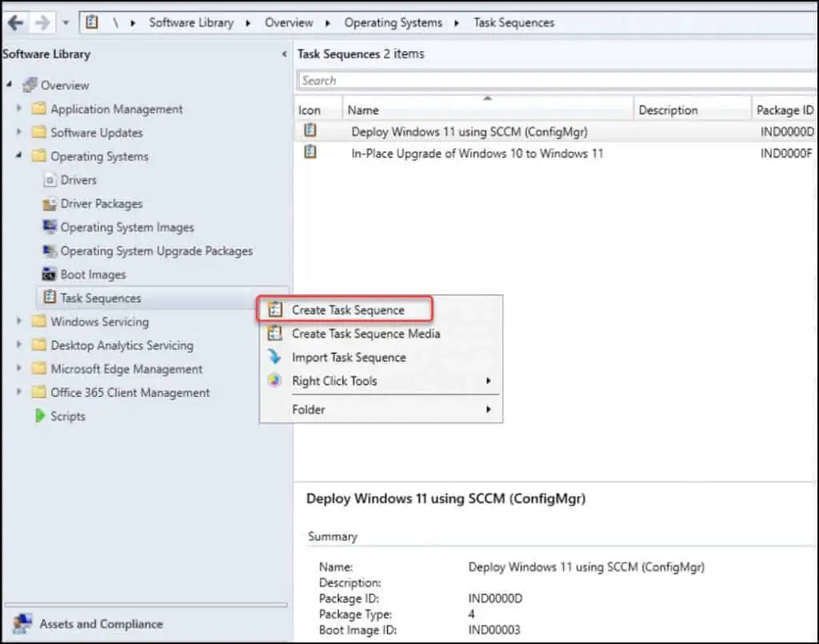819x644 pixels.
Task: Select Operating System Images node
Action: (127, 227)
